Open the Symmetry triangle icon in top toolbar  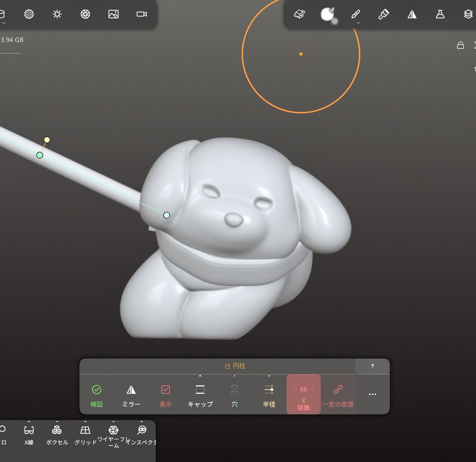pos(412,14)
